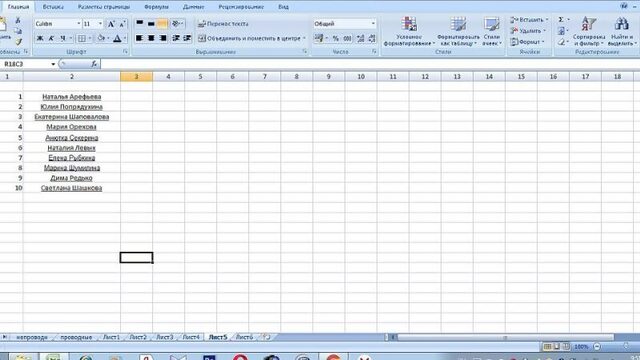Click the percent style icon
Viewport: 640px width, 360px height.
point(336,38)
